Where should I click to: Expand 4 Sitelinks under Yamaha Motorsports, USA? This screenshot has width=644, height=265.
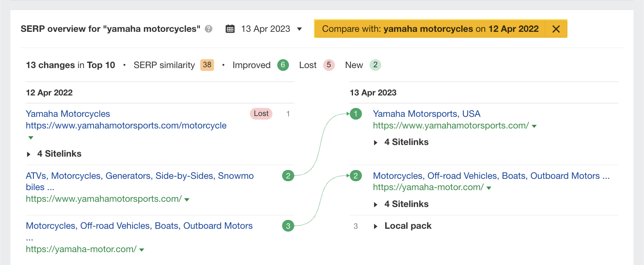click(x=407, y=142)
